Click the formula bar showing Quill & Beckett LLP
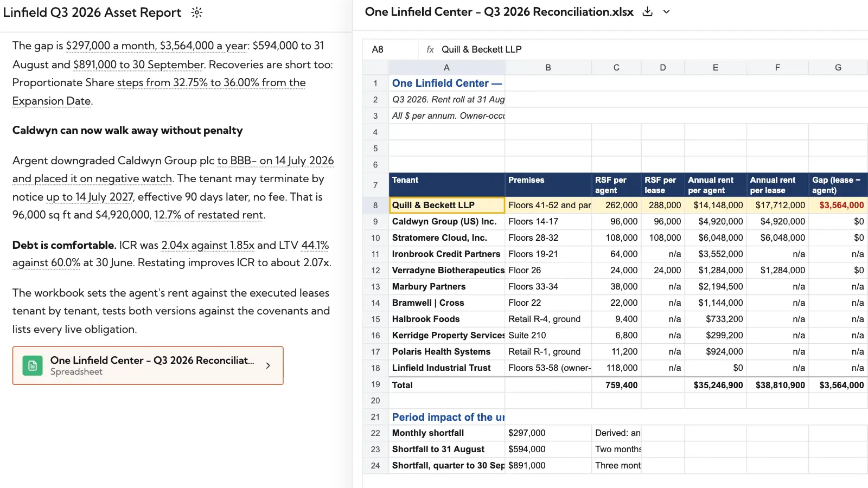Image resolution: width=868 pixels, height=488 pixels. click(643, 49)
